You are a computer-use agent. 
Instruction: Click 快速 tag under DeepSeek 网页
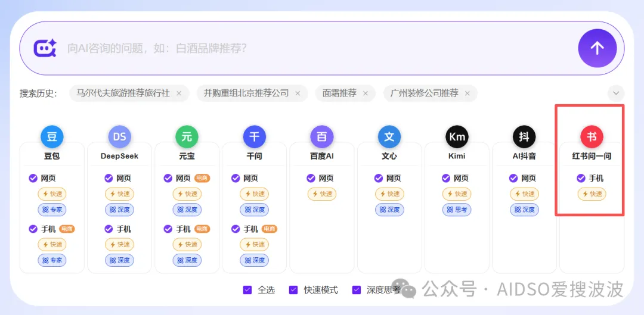[119, 194]
